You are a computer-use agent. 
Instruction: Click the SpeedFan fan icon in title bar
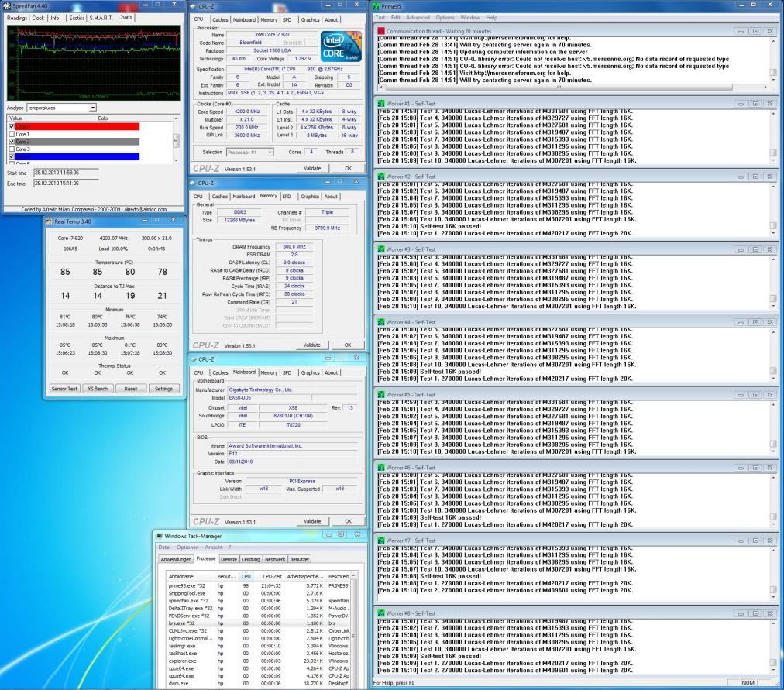7,6
